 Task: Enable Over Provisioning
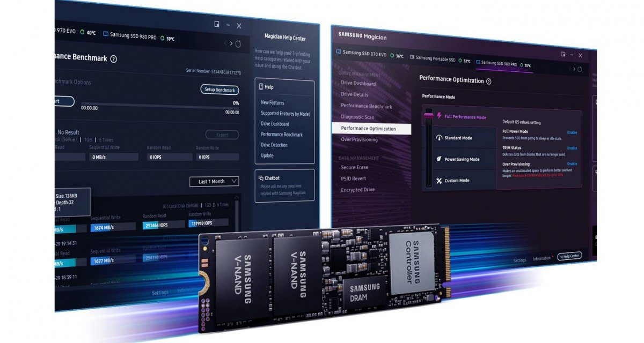(x=573, y=163)
